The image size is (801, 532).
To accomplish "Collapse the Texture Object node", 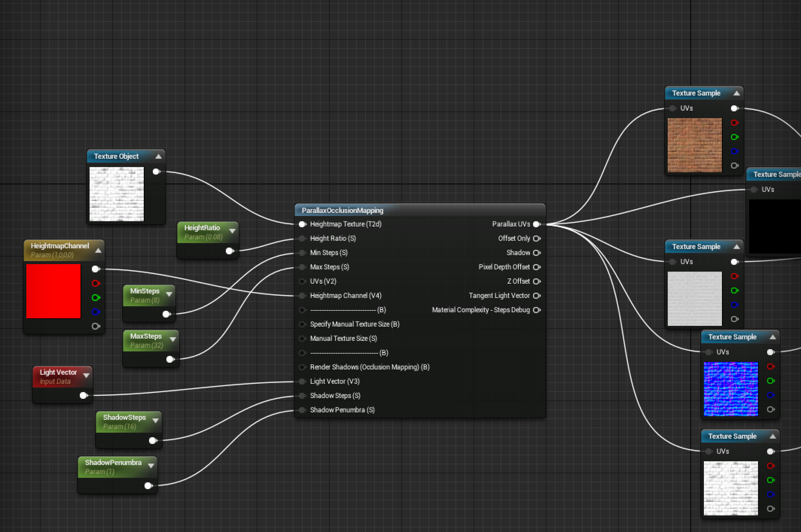I will [158, 156].
